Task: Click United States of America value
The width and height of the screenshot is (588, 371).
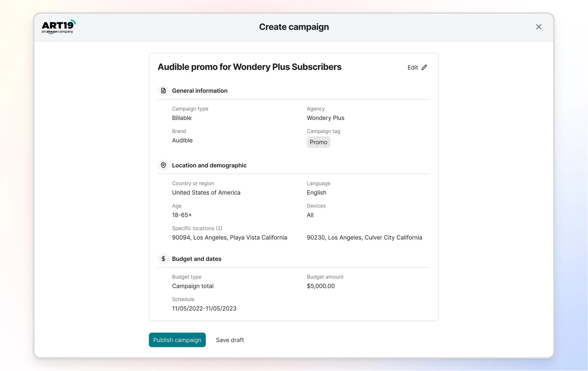Action: (206, 193)
